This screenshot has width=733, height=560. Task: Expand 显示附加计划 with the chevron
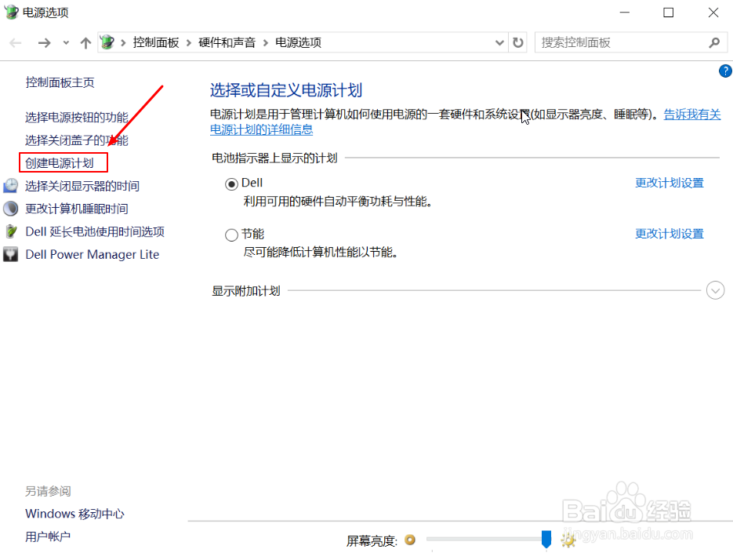(x=714, y=290)
